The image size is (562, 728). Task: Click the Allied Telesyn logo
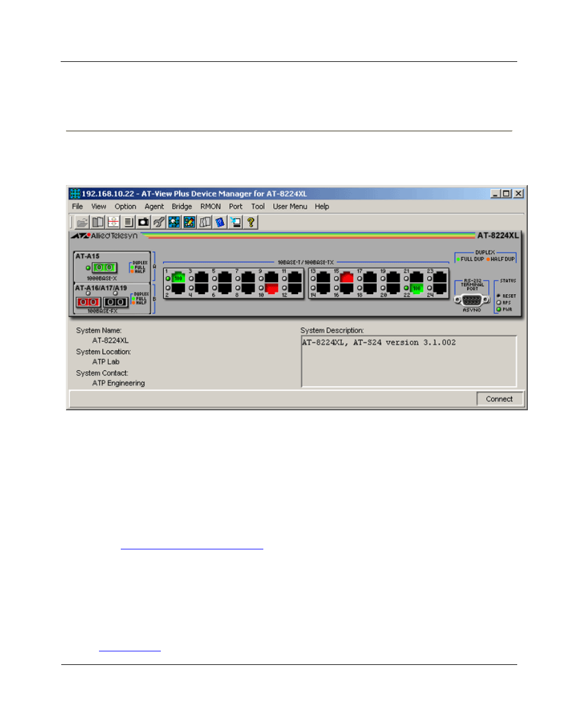[x=104, y=236]
